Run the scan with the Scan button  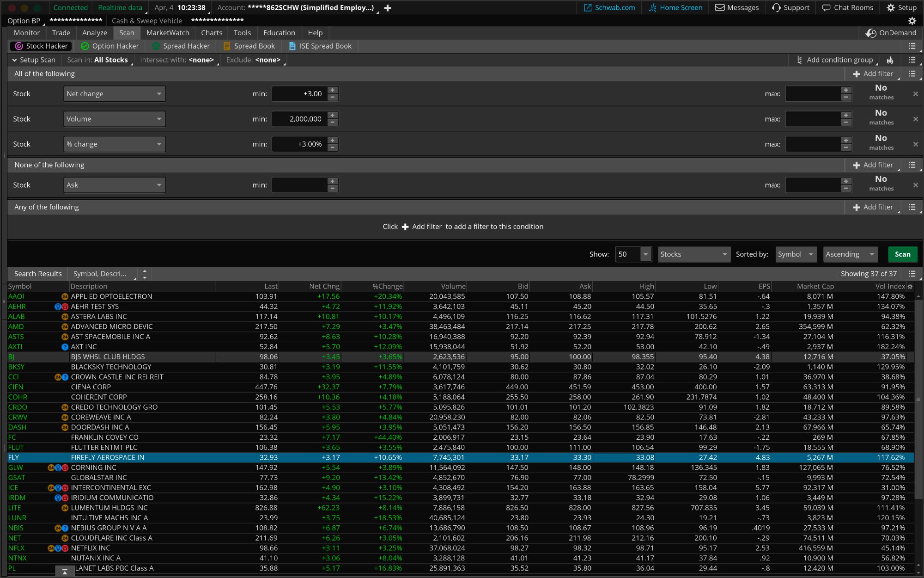click(902, 254)
